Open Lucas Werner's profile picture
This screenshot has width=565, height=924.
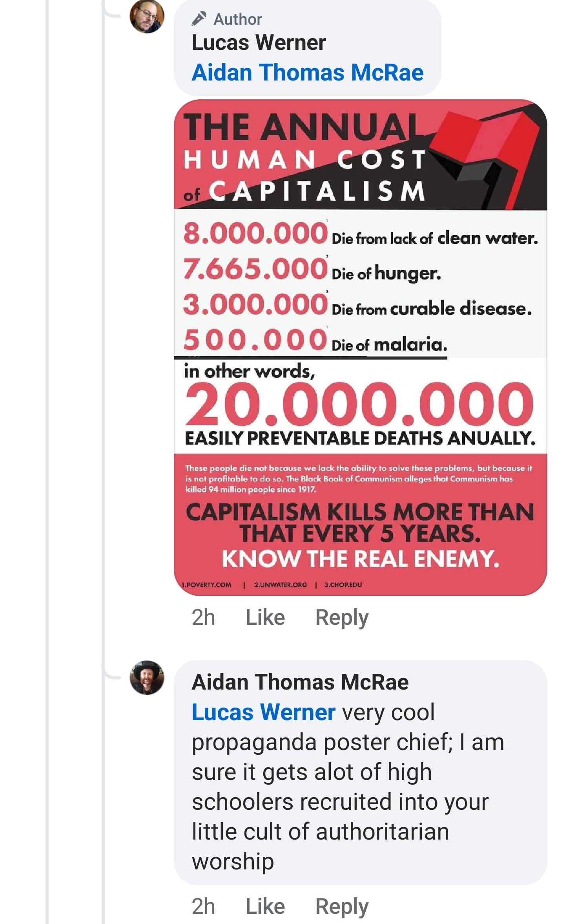tap(147, 16)
